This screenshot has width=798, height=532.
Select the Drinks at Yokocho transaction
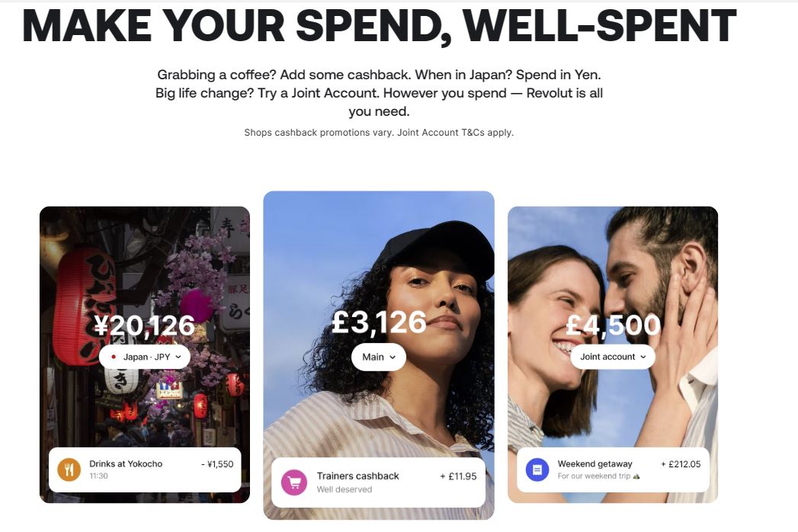126,463
